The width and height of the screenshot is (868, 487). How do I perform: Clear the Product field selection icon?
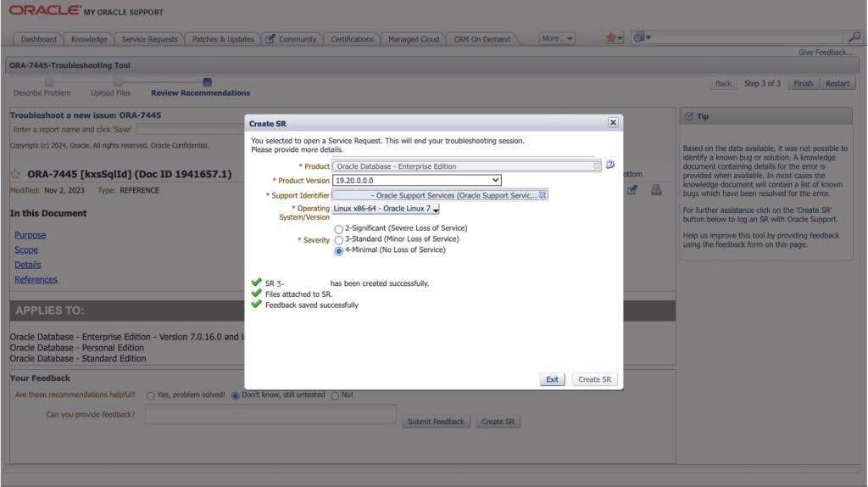click(x=596, y=165)
